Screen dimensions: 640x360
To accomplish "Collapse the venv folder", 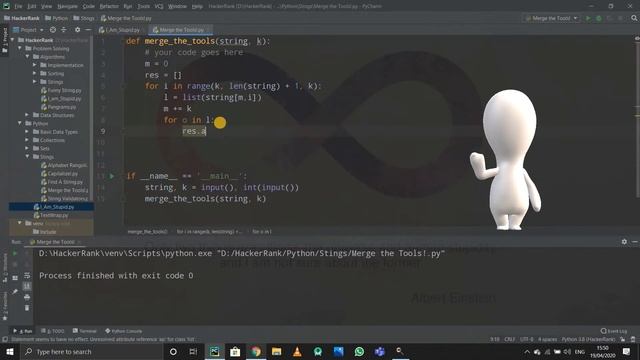I will (20, 223).
